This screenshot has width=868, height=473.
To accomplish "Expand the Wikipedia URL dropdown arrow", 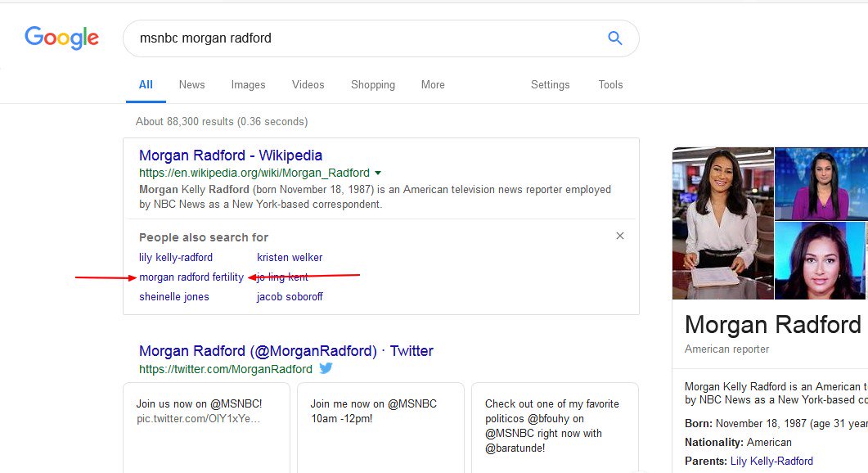I will click(377, 173).
